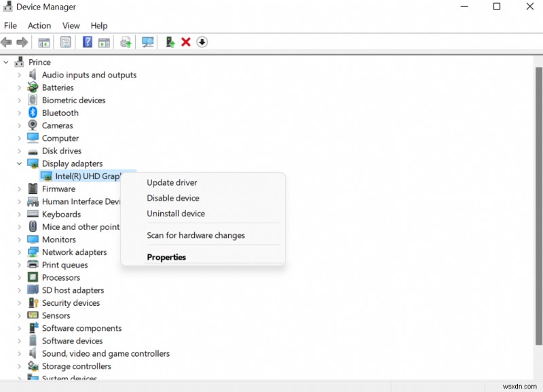The image size is (543, 392).
Task: Expand the Software devices chevron
Action: [x=20, y=340]
